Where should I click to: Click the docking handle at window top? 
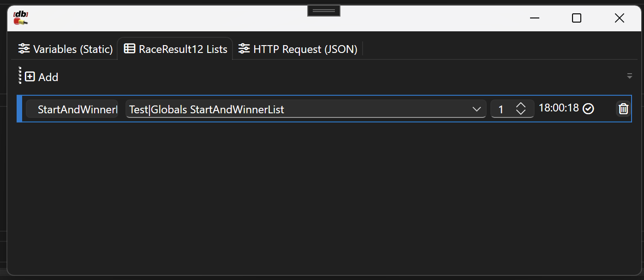coord(323,11)
